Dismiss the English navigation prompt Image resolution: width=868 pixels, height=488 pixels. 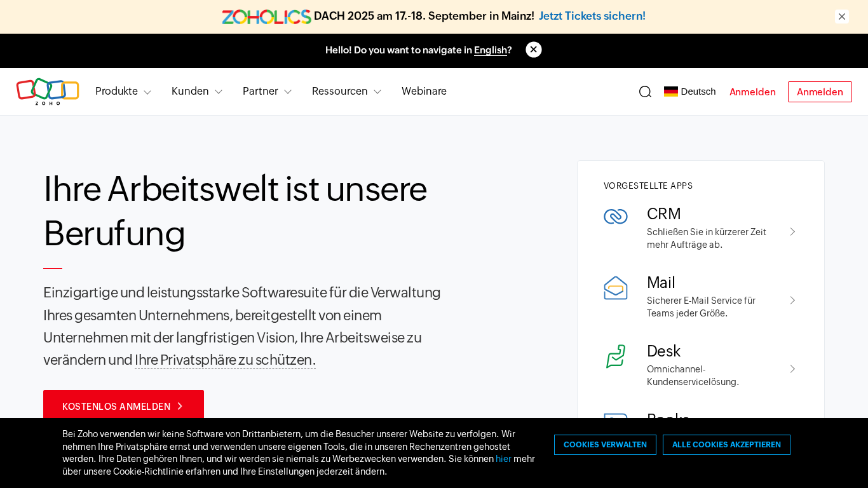pyautogui.click(x=534, y=50)
